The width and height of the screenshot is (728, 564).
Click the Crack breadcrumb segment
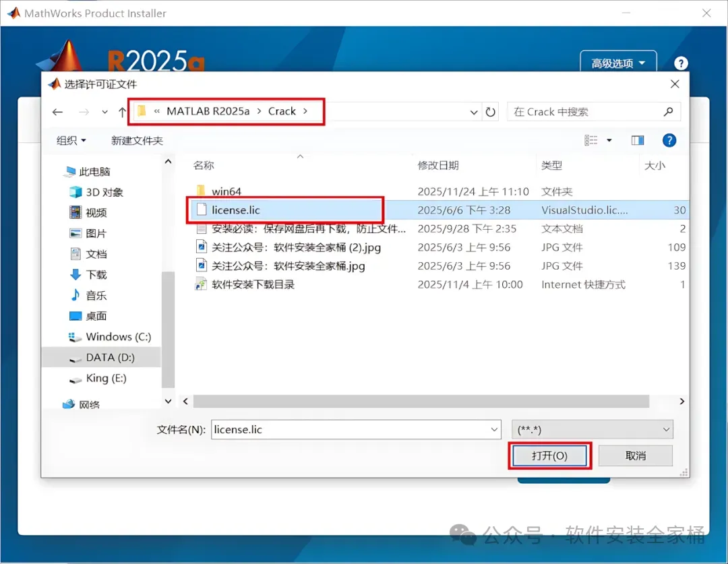pyautogui.click(x=282, y=111)
